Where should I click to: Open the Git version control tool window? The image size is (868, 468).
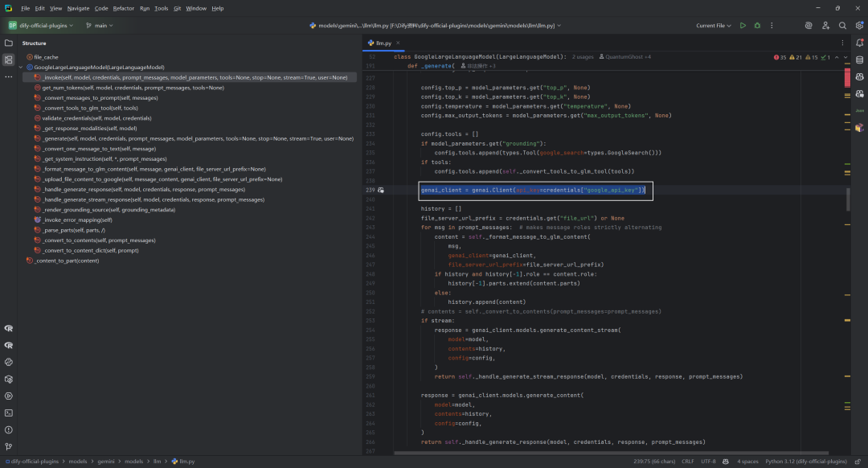9,446
